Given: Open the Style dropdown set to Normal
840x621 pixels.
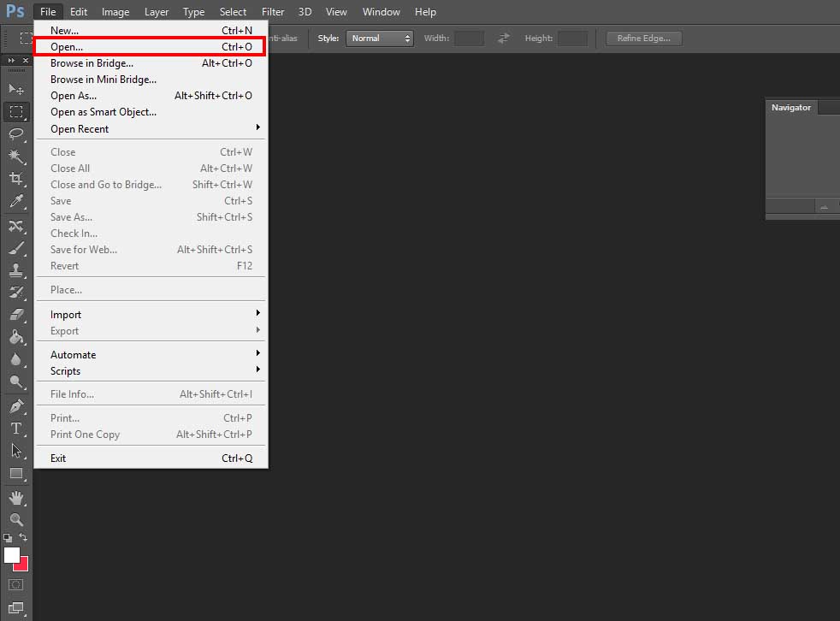Looking at the screenshot, I should [379, 38].
